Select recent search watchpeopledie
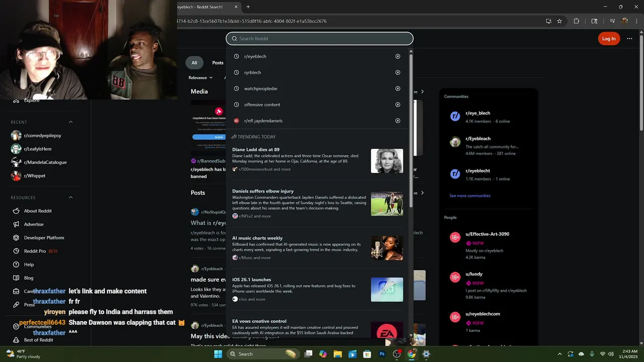 click(x=261, y=88)
